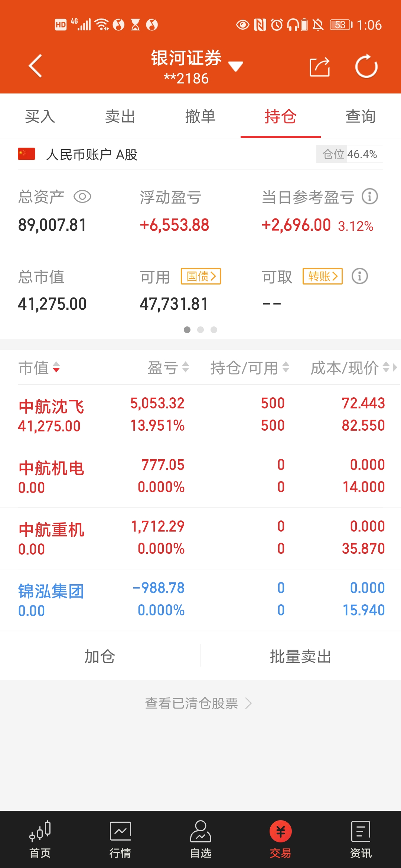The width and height of the screenshot is (401, 868).
Task: Refresh the holdings with the reload icon
Action: tap(366, 67)
